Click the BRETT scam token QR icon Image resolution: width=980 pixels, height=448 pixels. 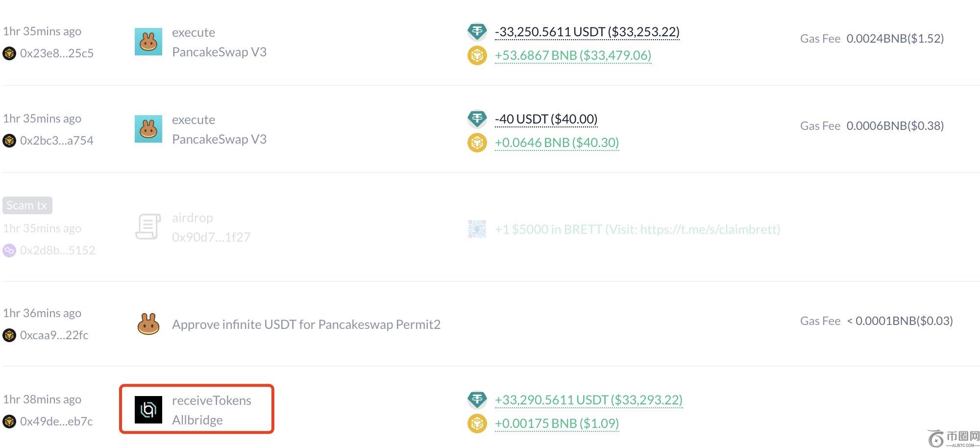477,229
